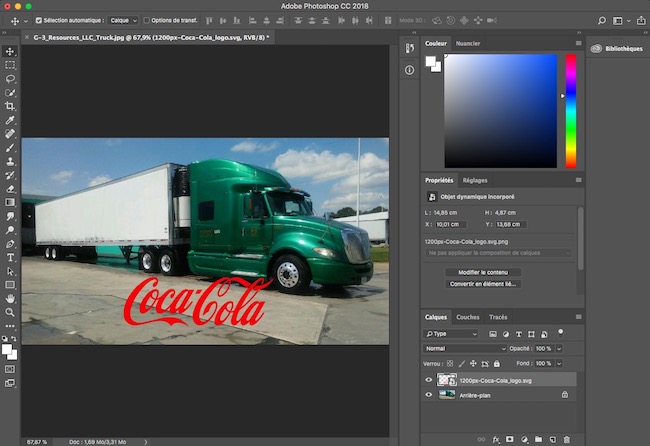Select the Hand tool
The image size is (650, 446).
10,298
